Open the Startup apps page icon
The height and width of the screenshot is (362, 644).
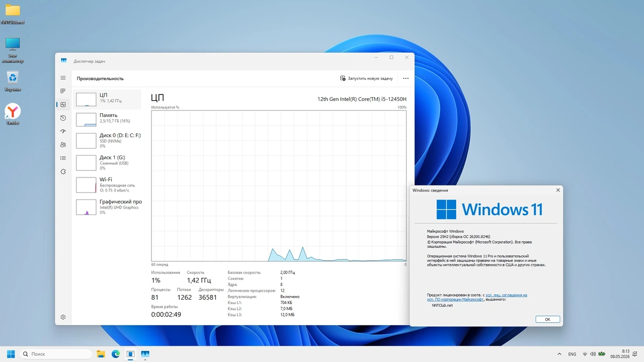63,131
